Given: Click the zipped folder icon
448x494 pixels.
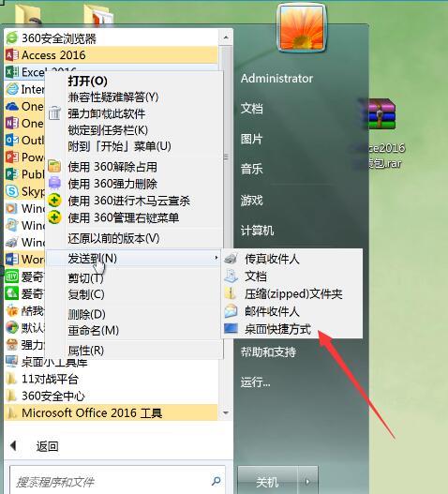Looking at the screenshot, I should 231,293.
